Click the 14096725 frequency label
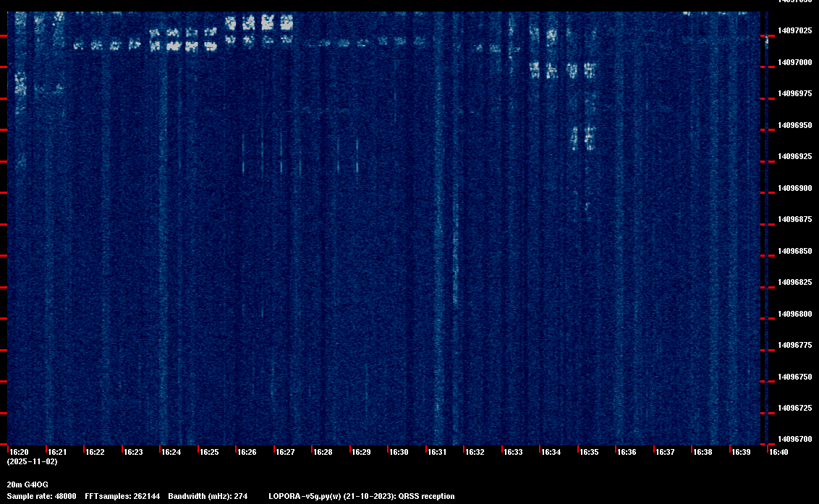This screenshot has width=819, height=504. pyautogui.click(x=795, y=408)
